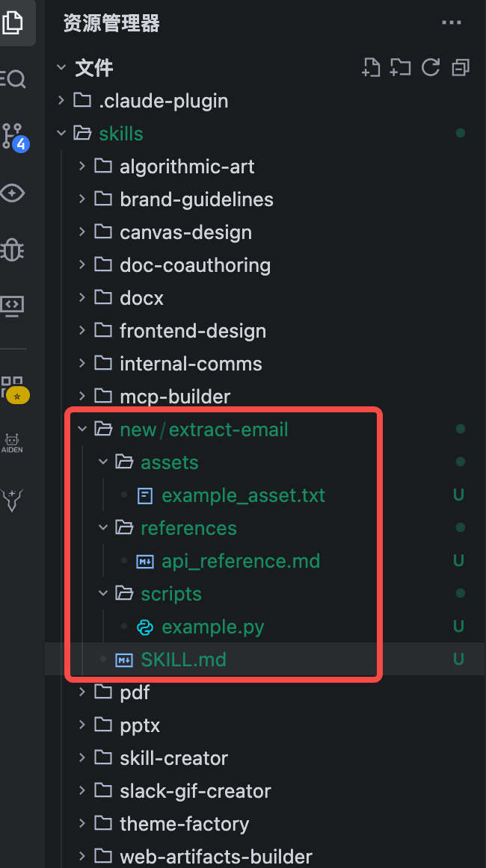The image size is (486, 868).
Task: Open the explorer more actions menu
Action: coord(452,23)
